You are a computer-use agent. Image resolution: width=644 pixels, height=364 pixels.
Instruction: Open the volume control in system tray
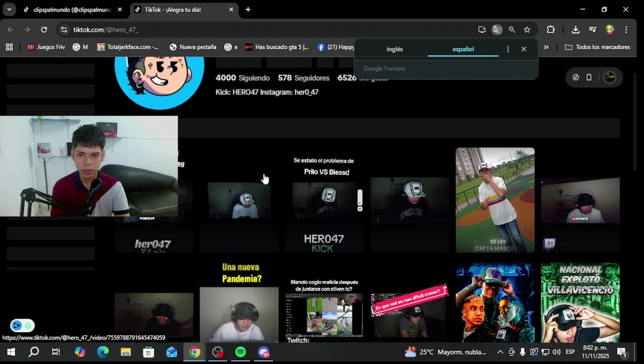[x=557, y=352]
